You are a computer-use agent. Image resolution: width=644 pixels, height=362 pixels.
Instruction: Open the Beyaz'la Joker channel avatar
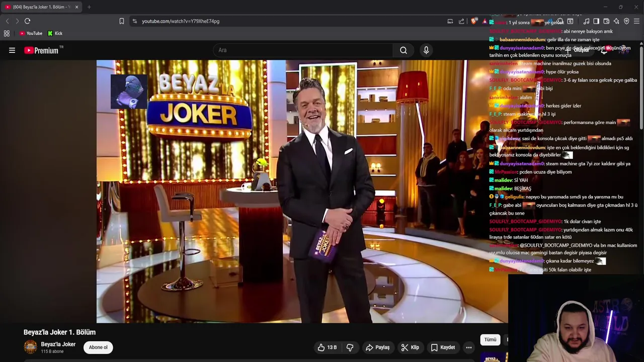[x=31, y=347]
